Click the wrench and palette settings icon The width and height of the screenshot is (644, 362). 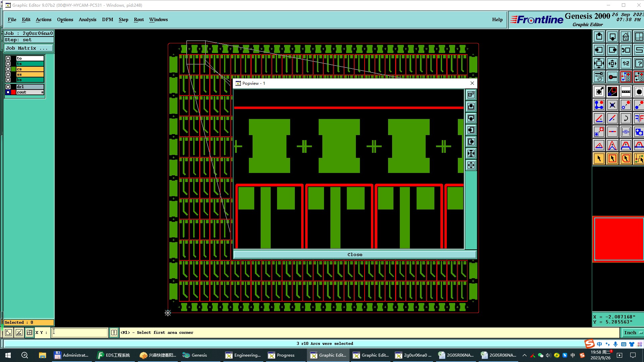coord(599,77)
